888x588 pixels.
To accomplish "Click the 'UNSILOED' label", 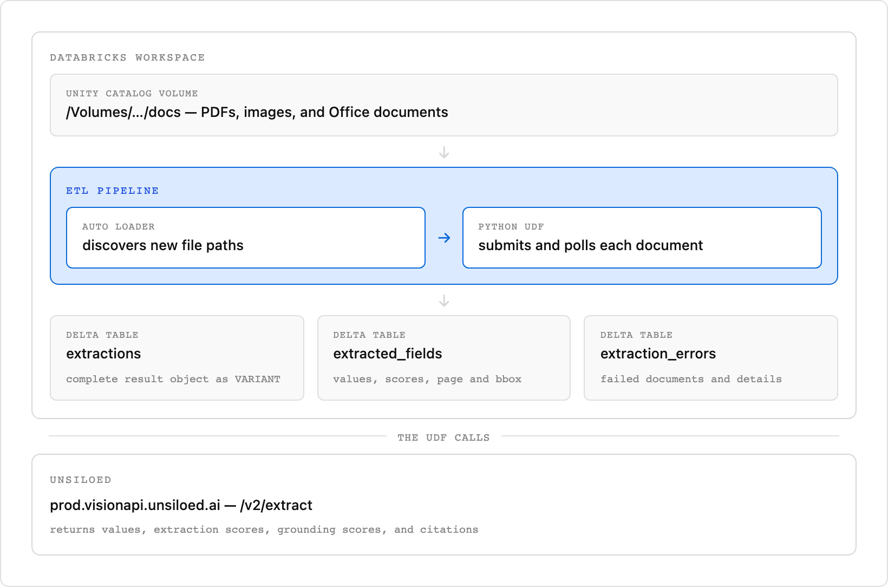I will pyautogui.click(x=81, y=480).
